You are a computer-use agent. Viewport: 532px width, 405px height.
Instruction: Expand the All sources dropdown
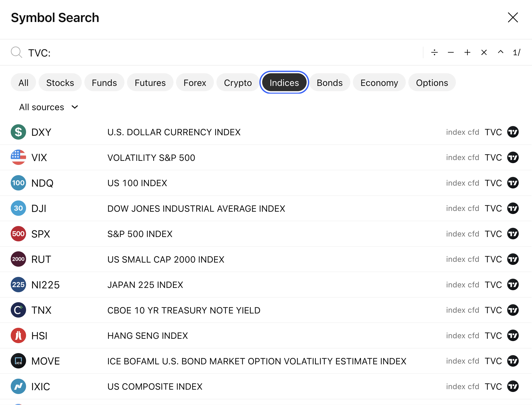point(49,107)
